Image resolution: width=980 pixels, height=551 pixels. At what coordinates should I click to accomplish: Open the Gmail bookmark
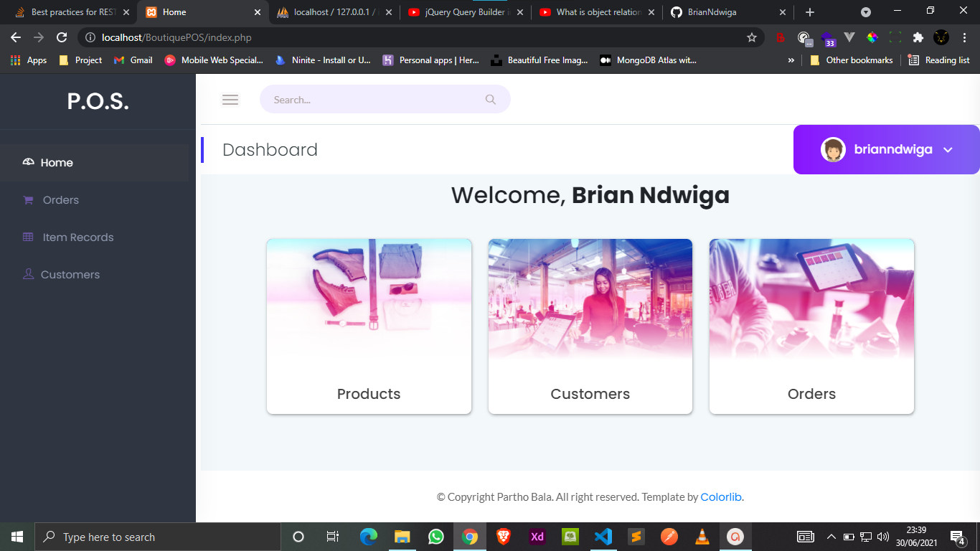tap(133, 60)
